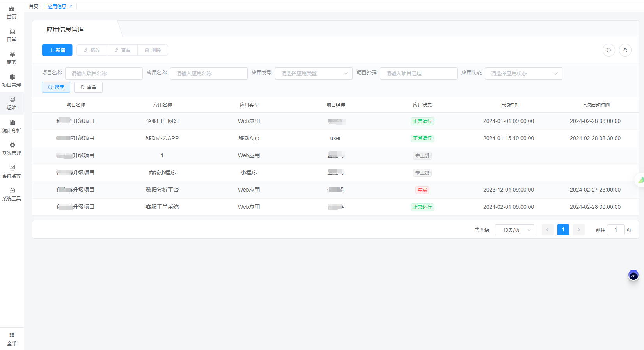Expand the 应用状态 dropdown
644x350 pixels.
click(x=523, y=73)
